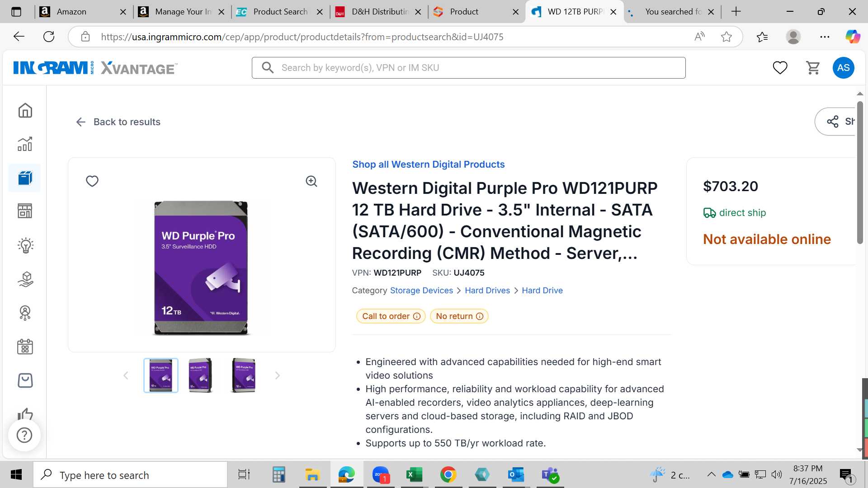Click the help question mark button
The height and width of the screenshot is (488, 868).
(x=24, y=435)
